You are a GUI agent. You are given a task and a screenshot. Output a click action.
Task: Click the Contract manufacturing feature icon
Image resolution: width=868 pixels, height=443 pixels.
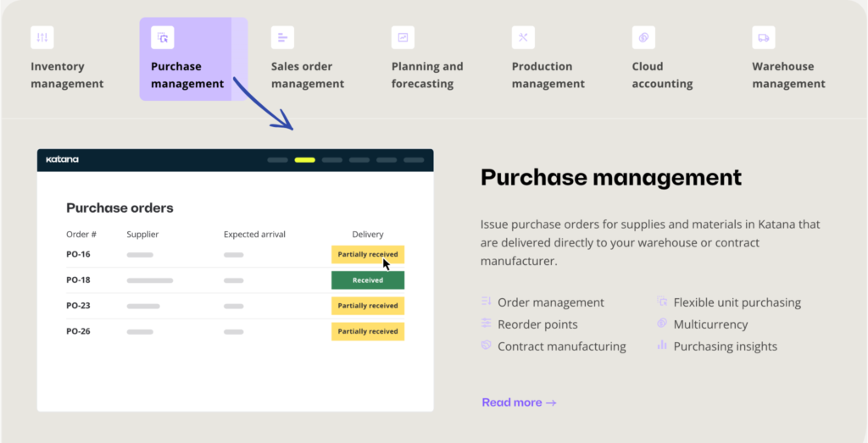[486, 345]
